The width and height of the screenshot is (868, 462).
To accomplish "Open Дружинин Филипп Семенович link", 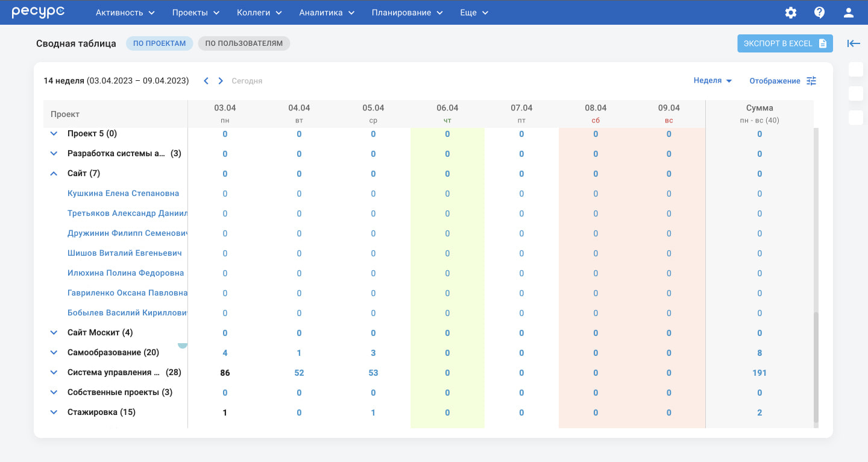I will tap(127, 233).
